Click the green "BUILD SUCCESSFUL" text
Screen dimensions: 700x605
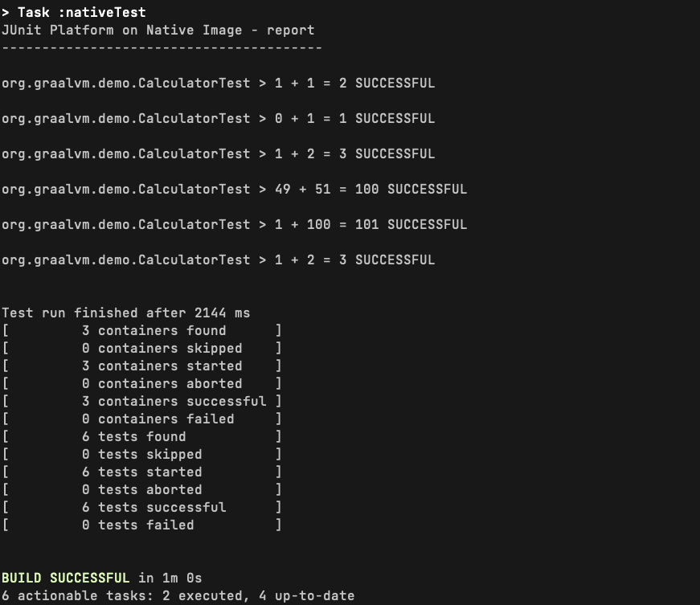(x=65, y=578)
